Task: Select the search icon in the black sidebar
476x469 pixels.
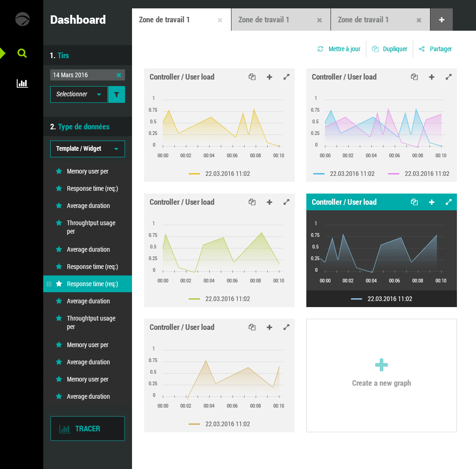Action: click(x=22, y=53)
